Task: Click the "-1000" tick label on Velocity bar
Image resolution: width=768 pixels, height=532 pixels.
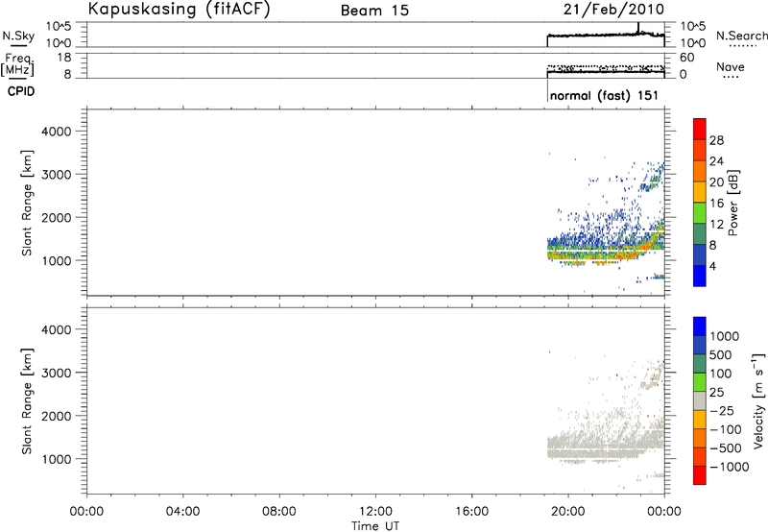Action: coord(730,467)
